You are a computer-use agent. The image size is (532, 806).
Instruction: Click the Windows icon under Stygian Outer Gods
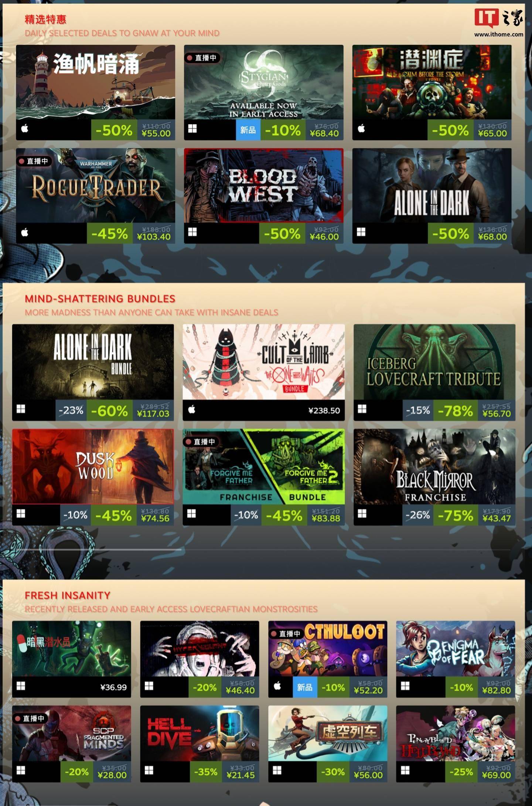coord(192,129)
